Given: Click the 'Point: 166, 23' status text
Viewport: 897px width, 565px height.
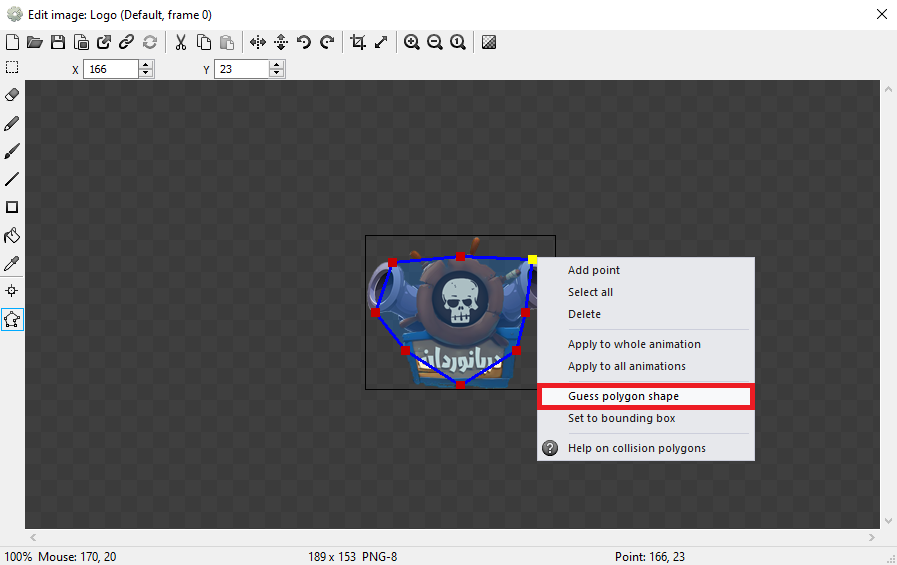Looking at the screenshot, I should point(650,556).
